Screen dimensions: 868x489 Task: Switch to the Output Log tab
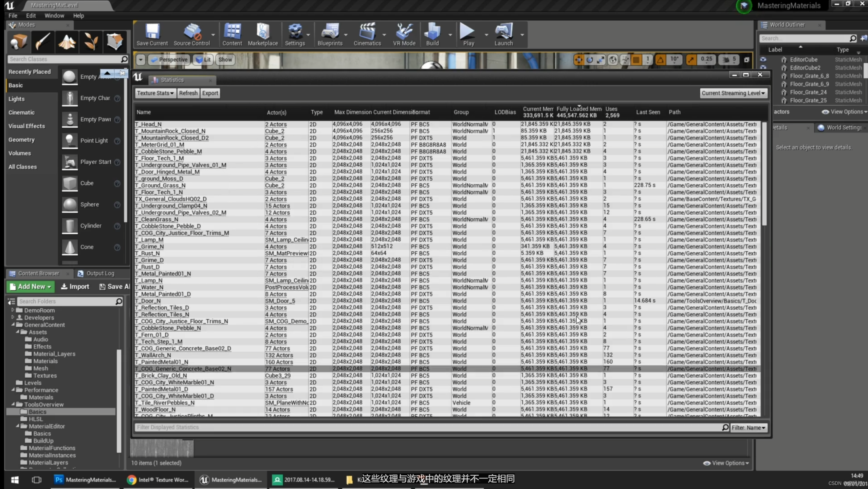pyautogui.click(x=96, y=273)
